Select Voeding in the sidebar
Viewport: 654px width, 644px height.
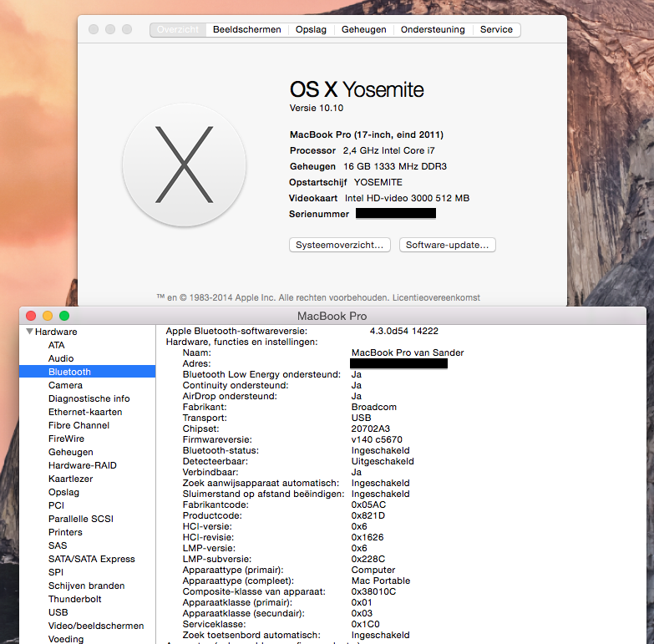66,639
